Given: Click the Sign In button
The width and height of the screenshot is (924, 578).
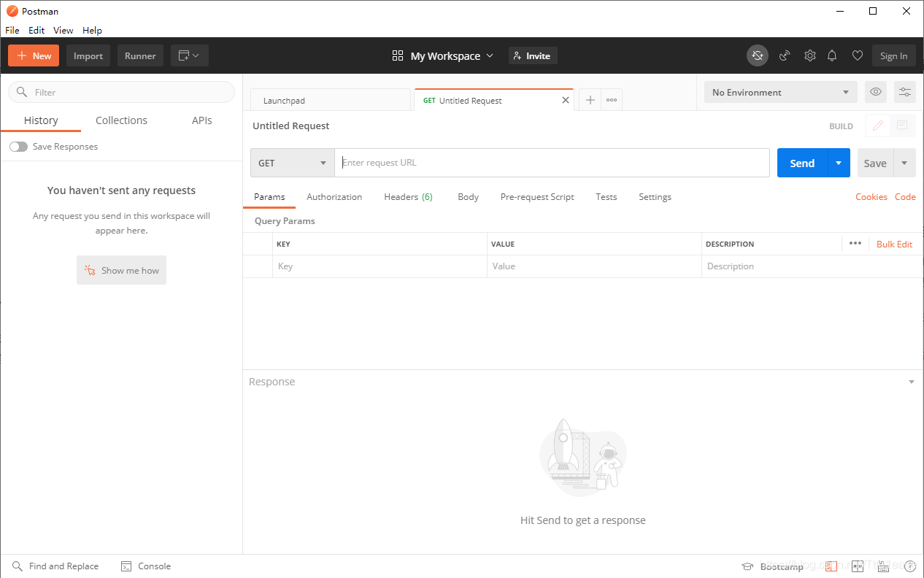Looking at the screenshot, I should (893, 55).
